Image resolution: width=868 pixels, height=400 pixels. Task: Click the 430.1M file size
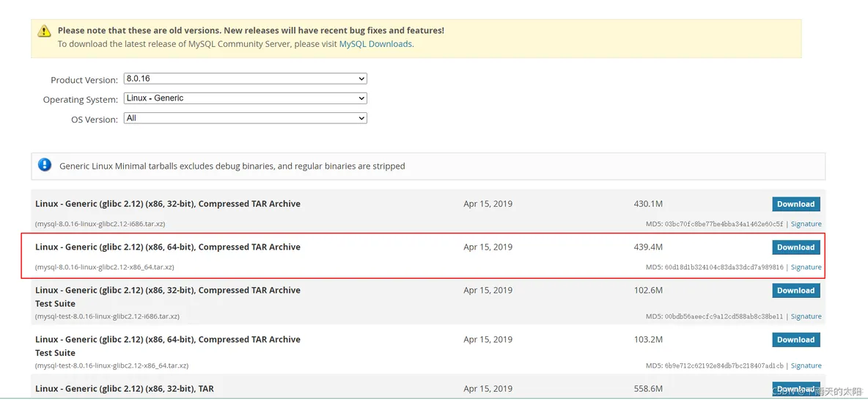tap(648, 204)
